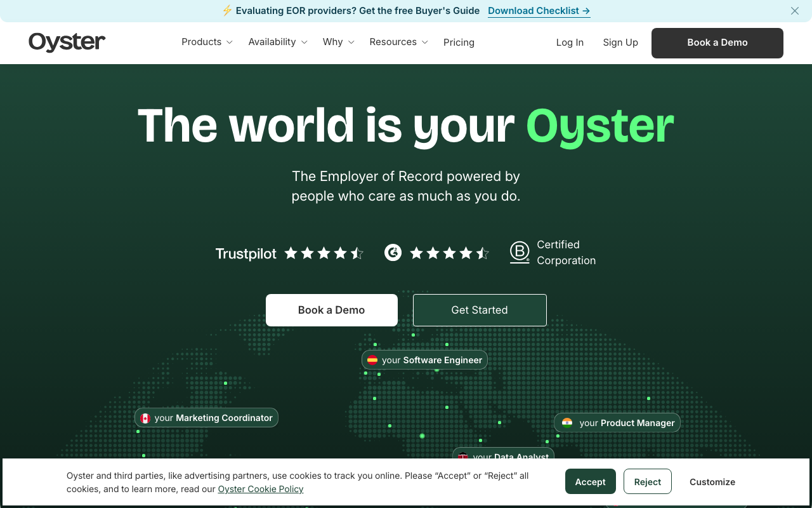Customize cookie preferences

point(712,482)
